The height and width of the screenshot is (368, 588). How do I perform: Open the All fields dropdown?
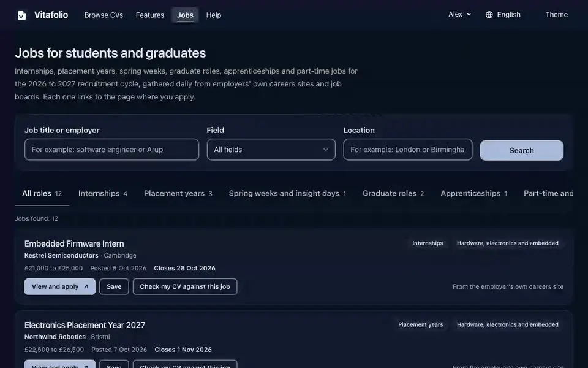(x=271, y=150)
